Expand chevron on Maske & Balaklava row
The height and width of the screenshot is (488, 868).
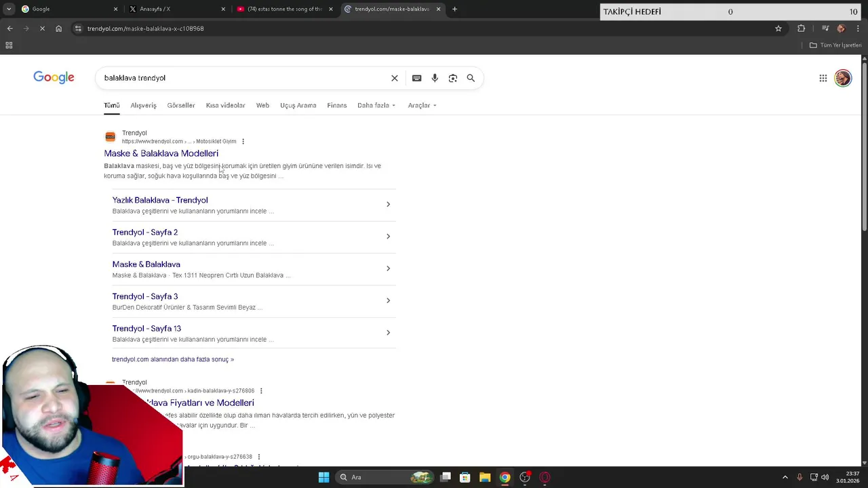[388, 268]
